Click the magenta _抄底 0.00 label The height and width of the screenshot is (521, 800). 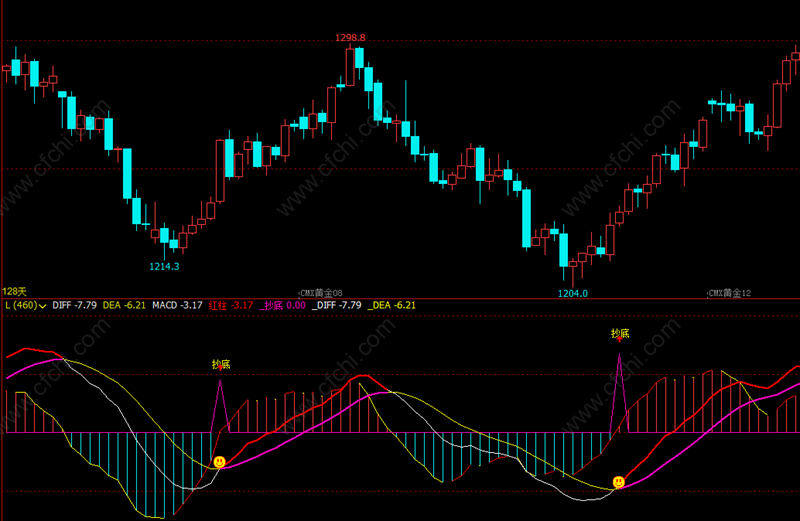[282, 305]
